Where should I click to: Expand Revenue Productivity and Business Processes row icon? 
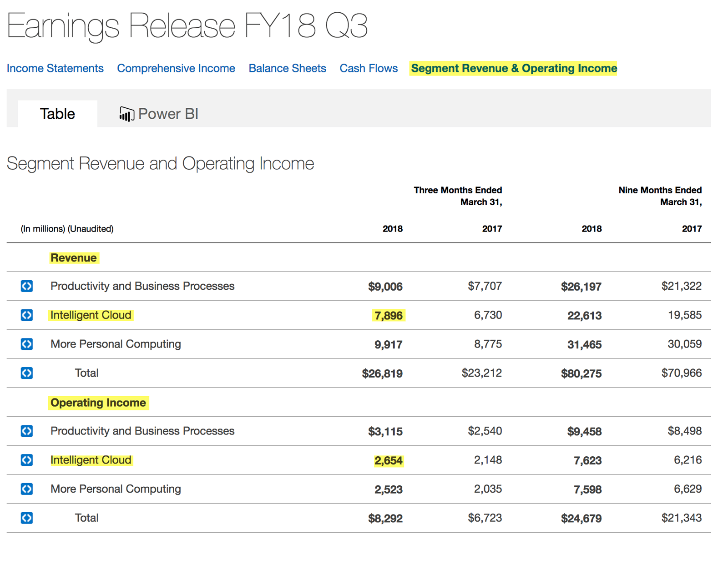[x=27, y=286]
